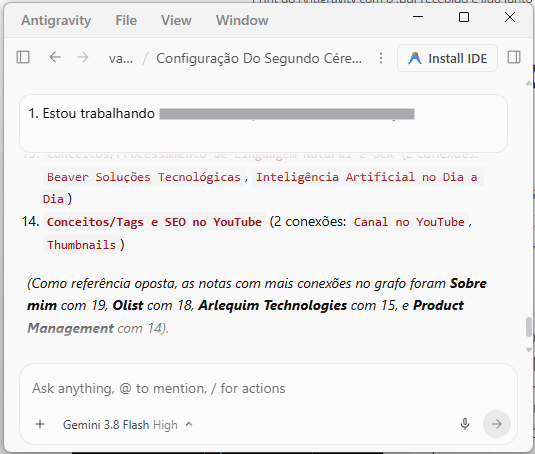Click the scrollbar up arrow
The width and height of the screenshot is (535, 454).
pyautogui.click(x=529, y=83)
